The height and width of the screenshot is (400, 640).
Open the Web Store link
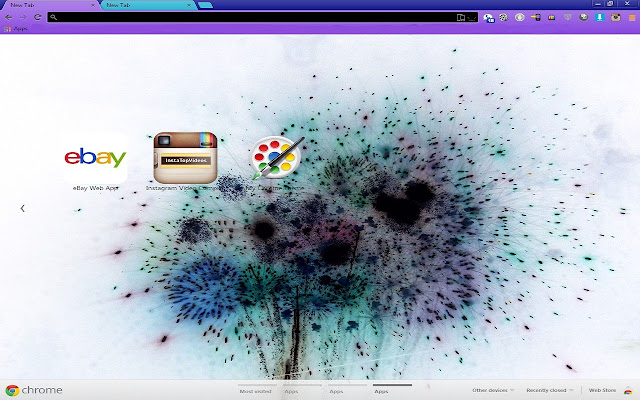pos(602,390)
